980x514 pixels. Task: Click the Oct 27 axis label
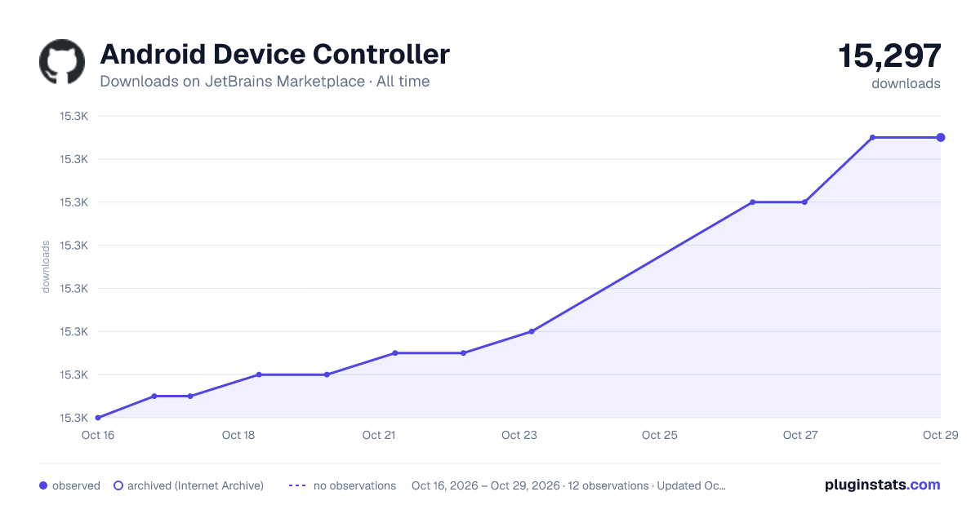(800, 435)
